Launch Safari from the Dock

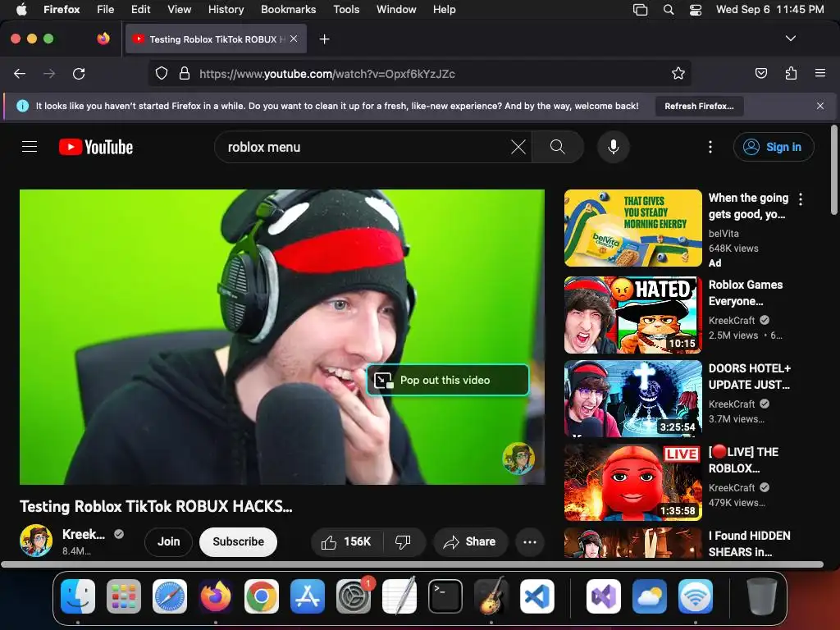pyautogui.click(x=170, y=596)
